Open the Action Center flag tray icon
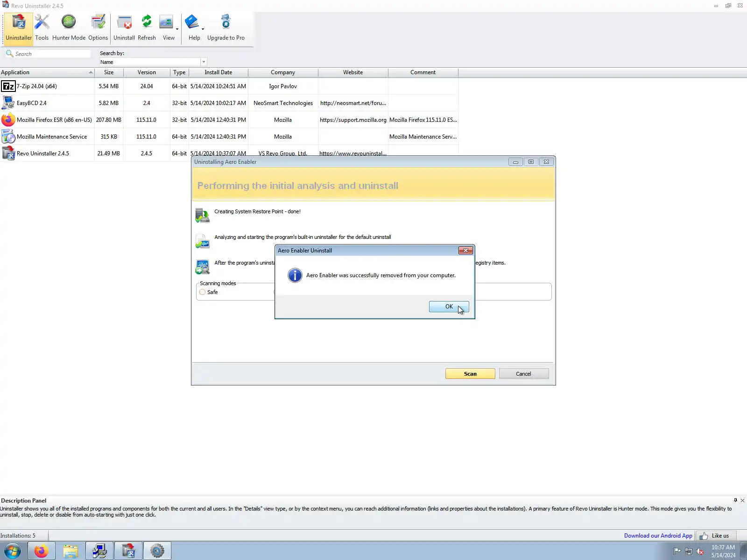The image size is (747, 560). pyautogui.click(x=677, y=552)
